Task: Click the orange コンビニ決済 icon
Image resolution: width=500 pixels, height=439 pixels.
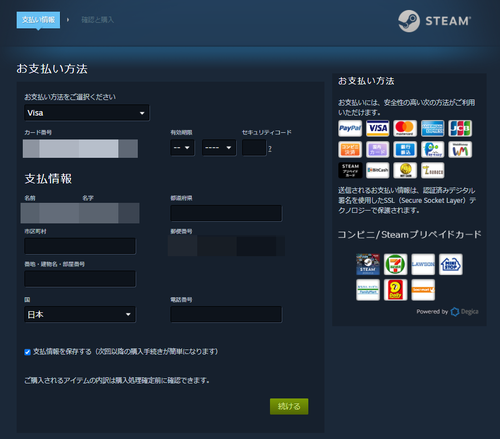Action: click(x=350, y=149)
